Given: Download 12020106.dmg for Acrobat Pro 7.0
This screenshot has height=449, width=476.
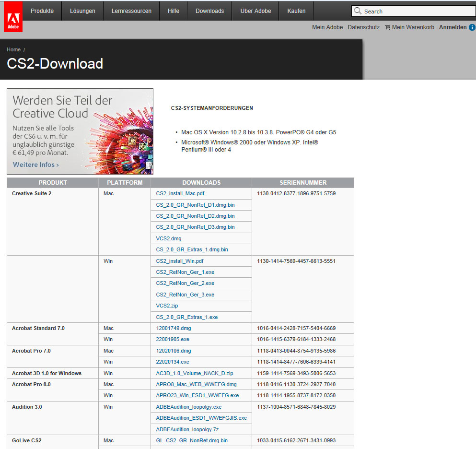Looking at the screenshot, I should [x=174, y=351].
